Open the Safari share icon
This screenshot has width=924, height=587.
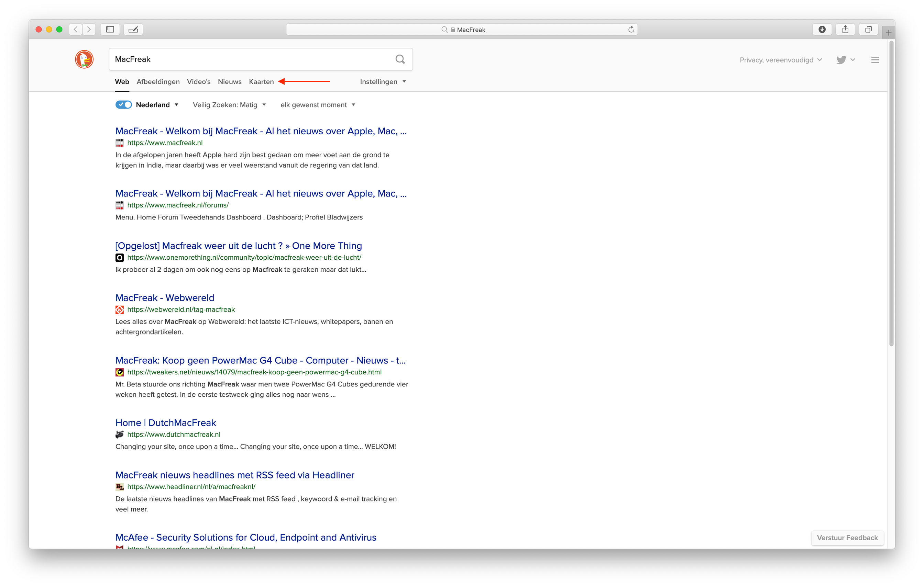click(845, 29)
